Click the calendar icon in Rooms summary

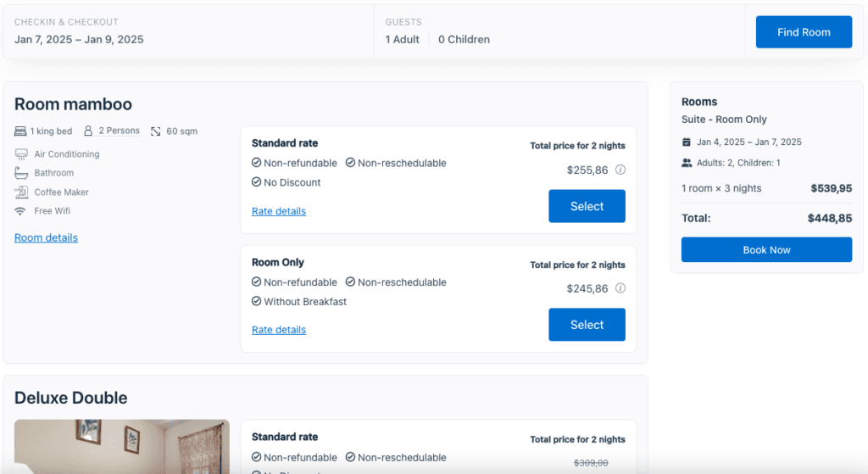pyautogui.click(x=687, y=142)
